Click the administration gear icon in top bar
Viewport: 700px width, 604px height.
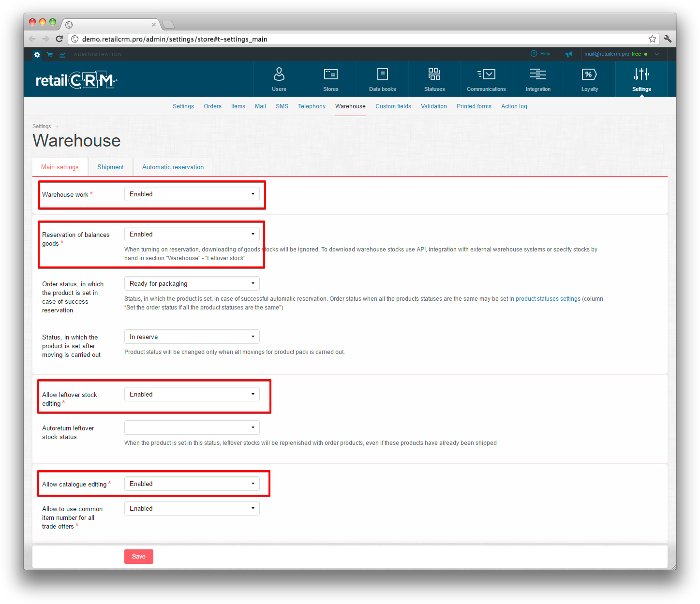(37, 54)
